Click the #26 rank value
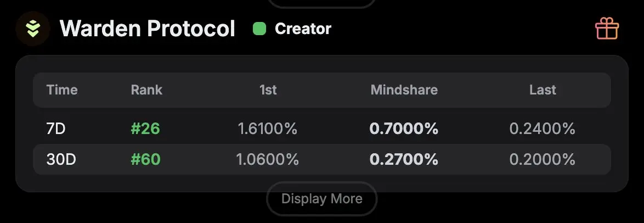Image resolution: width=644 pixels, height=223 pixels. click(145, 129)
